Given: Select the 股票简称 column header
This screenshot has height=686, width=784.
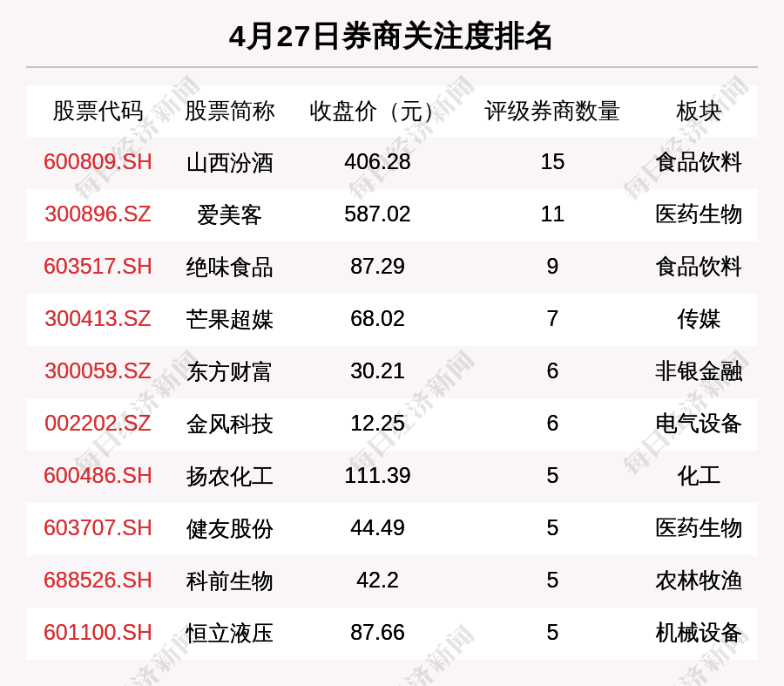Looking at the screenshot, I should click(x=229, y=111).
